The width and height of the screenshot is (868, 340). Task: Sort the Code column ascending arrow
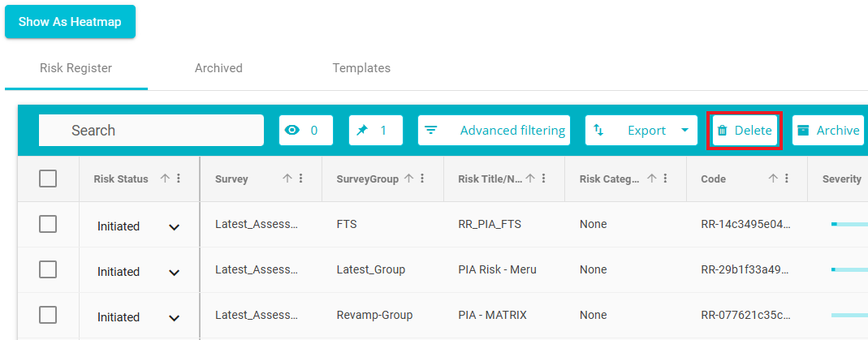pos(773,179)
